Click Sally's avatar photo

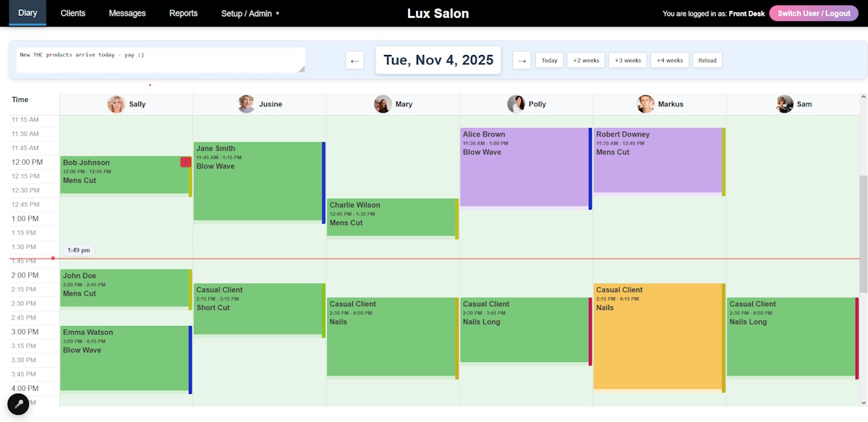pyautogui.click(x=116, y=104)
